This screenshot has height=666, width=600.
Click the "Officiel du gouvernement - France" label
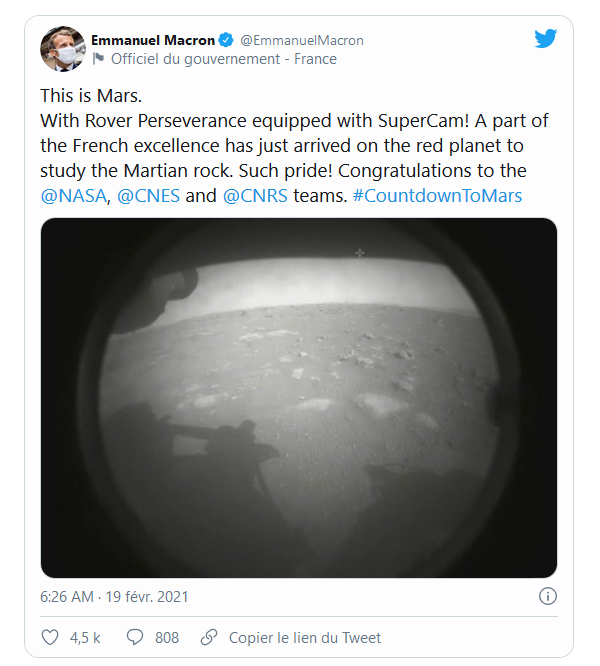coord(224,59)
